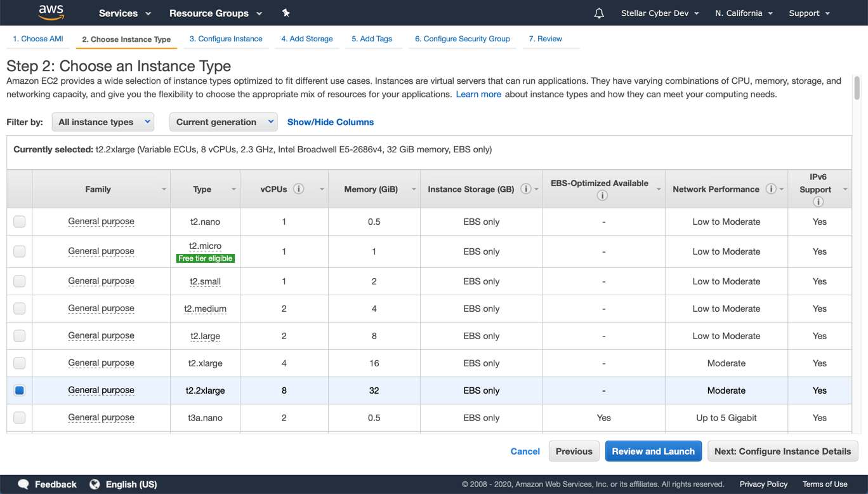Click the pin shortcut icon in navbar
The image size is (868, 494).
[x=286, y=13]
